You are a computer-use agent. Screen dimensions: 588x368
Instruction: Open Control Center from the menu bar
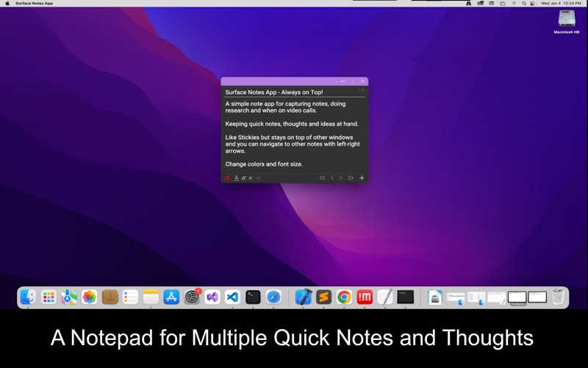pos(533,3)
